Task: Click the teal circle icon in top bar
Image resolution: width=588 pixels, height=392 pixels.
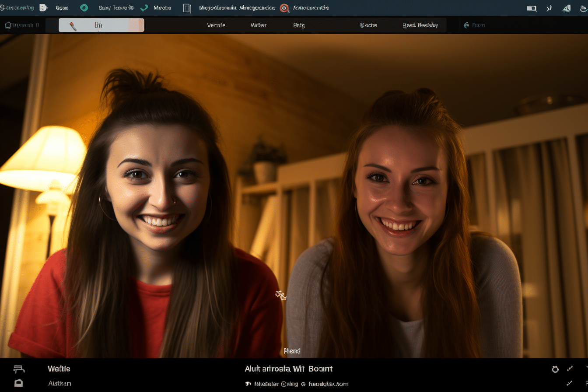Action: point(84,7)
